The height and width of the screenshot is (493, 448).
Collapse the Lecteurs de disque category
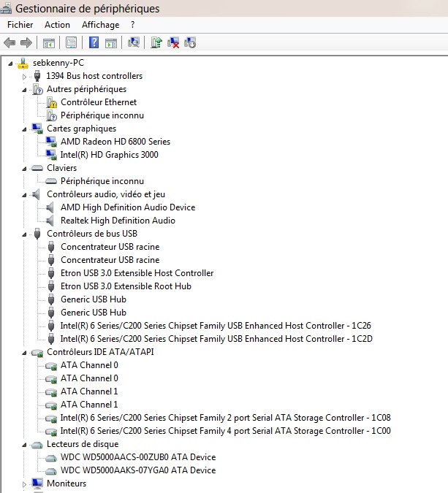[25, 444]
